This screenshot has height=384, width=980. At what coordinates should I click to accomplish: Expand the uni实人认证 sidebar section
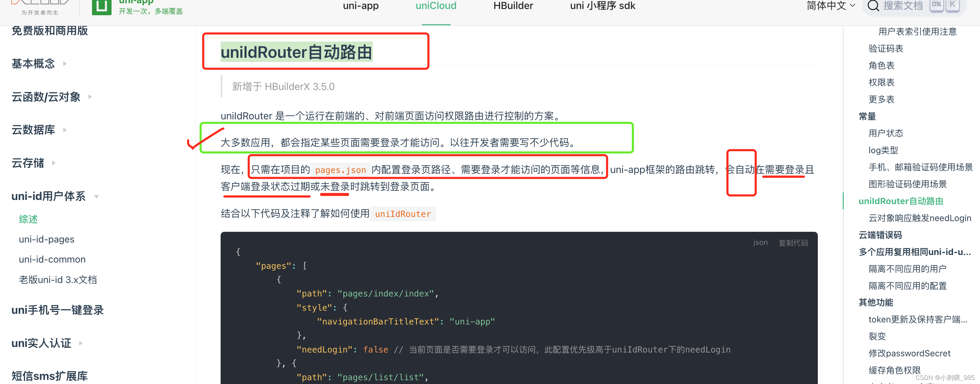pos(47,343)
